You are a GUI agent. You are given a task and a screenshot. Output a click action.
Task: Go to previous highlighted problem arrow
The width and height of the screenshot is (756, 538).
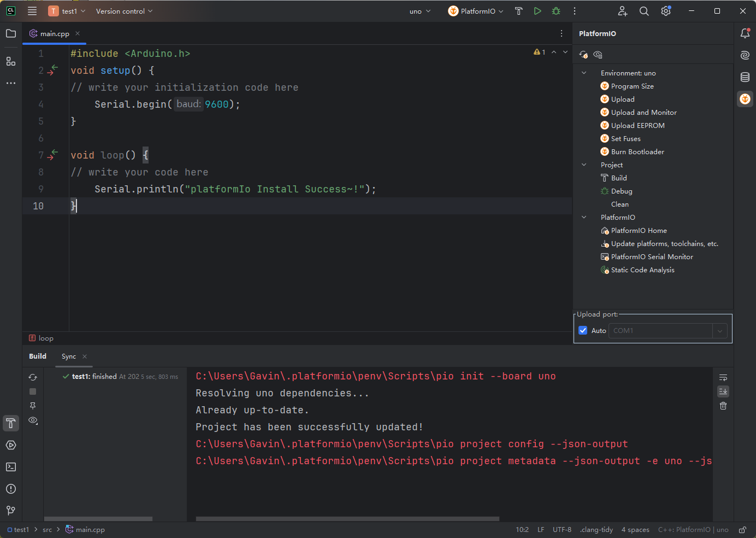(x=554, y=52)
